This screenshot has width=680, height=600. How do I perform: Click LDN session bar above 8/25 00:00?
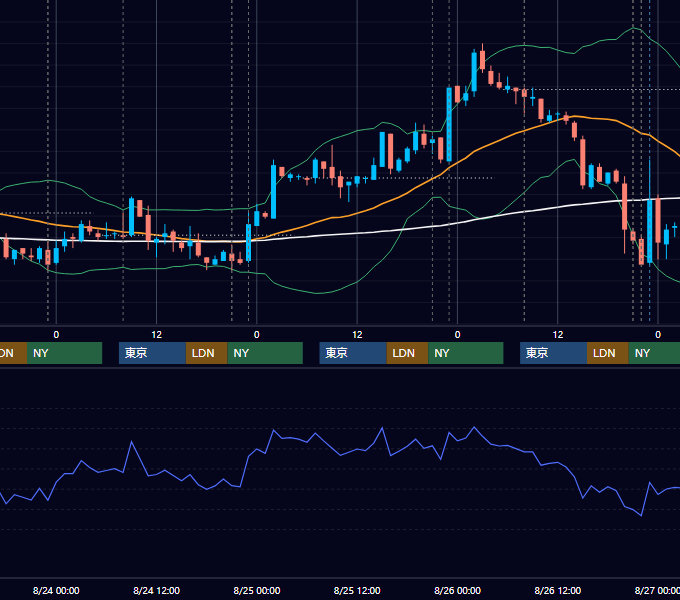pyautogui.click(x=206, y=353)
